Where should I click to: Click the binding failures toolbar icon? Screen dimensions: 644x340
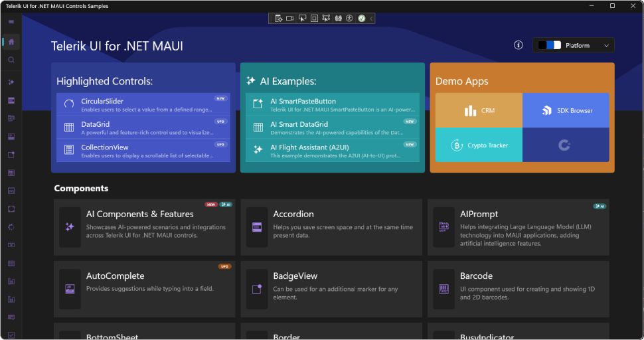tap(338, 18)
